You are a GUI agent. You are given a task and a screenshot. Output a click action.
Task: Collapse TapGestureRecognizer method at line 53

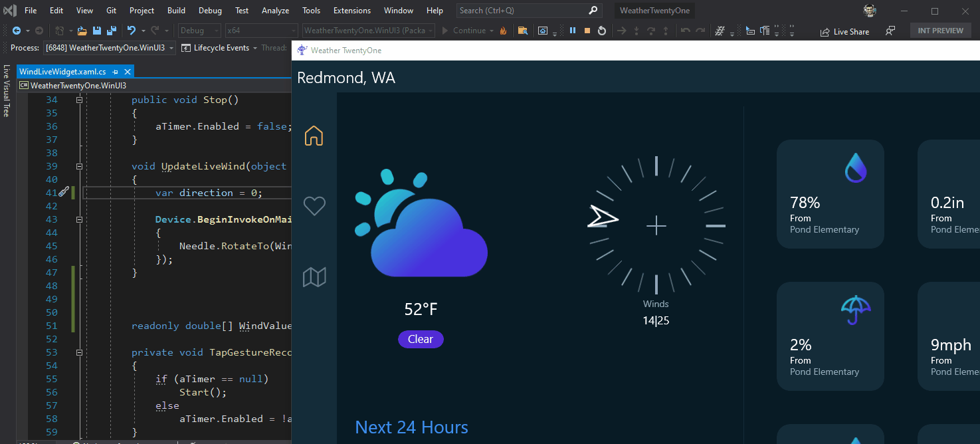point(79,352)
